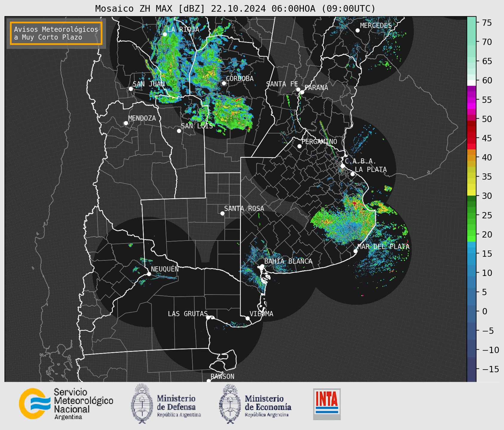Click the Ministerio de Economía emblem
The height and width of the screenshot is (430, 504).
pos(230,404)
